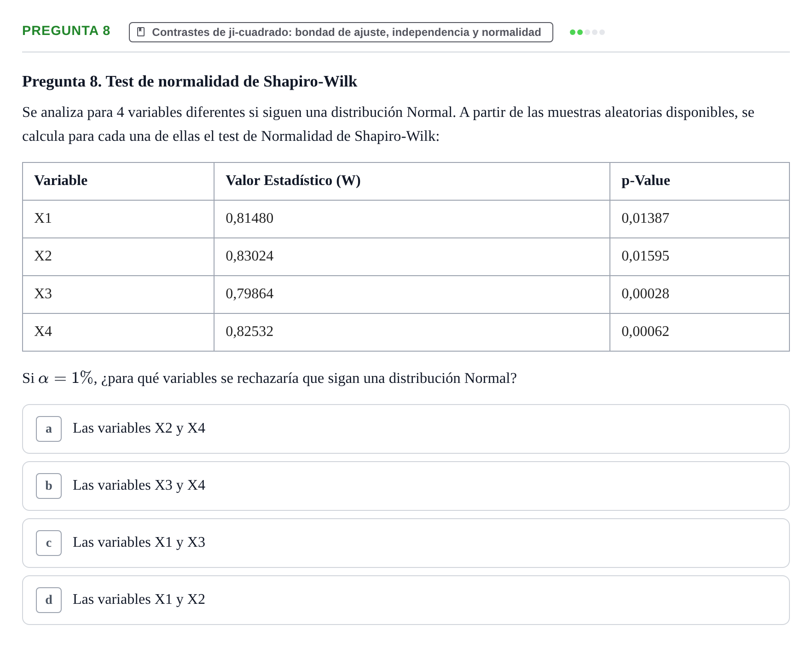Select option text 'Las variables X3 y X4'
Screen dimensions: 812x648
click(139, 485)
